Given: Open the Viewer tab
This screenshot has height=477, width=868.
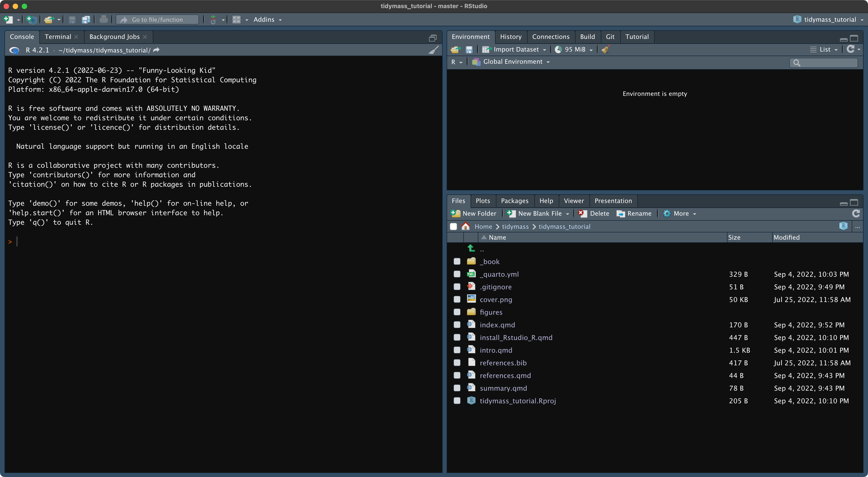Looking at the screenshot, I should (x=574, y=201).
